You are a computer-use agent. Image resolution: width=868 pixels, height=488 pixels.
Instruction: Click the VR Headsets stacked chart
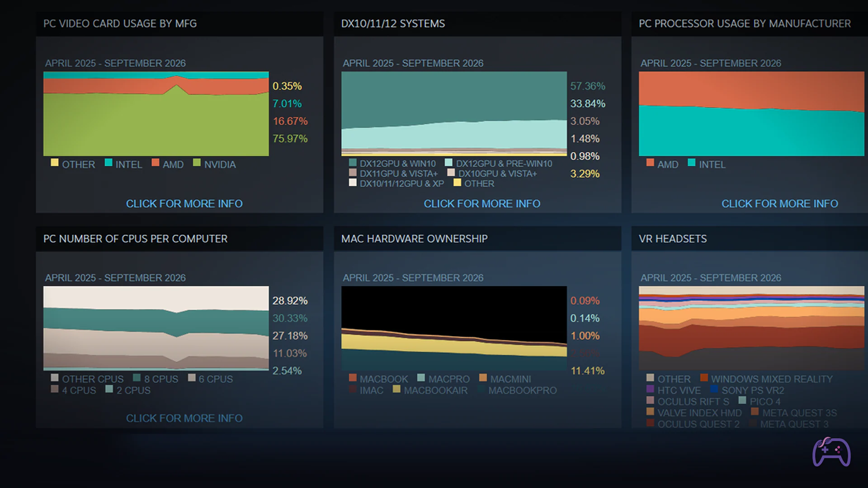click(x=751, y=328)
